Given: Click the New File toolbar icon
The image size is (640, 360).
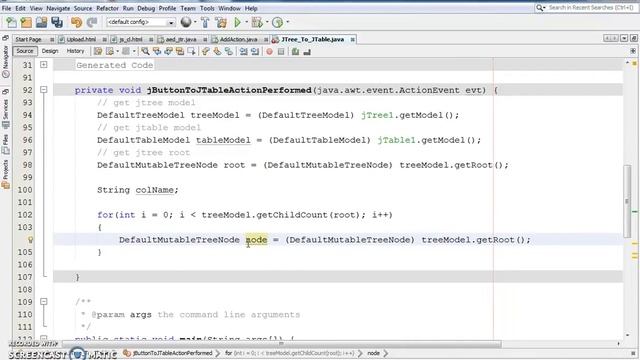Looking at the screenshot, I should tap(11, 22).
